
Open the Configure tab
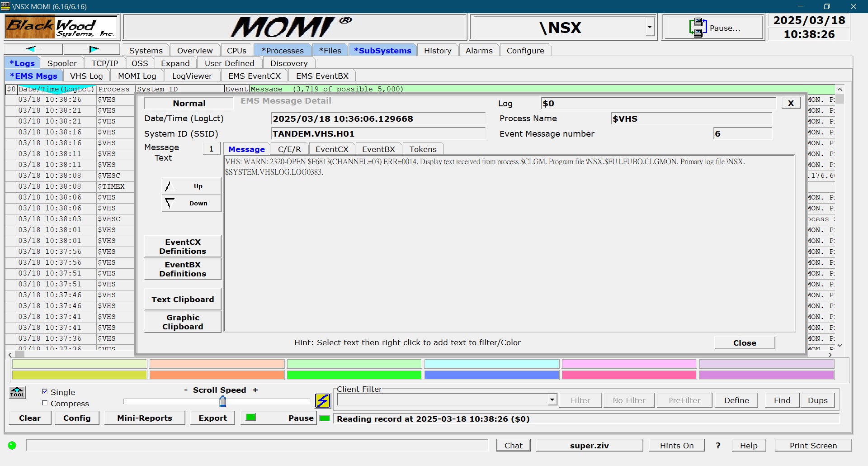coord(525,50)
